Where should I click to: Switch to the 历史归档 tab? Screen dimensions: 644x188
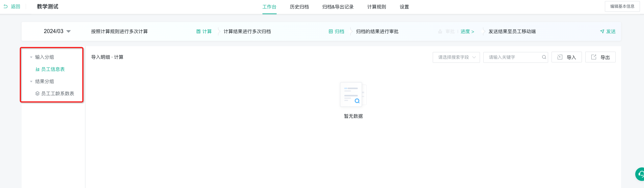pyautogui.click(x=299, y=7)
